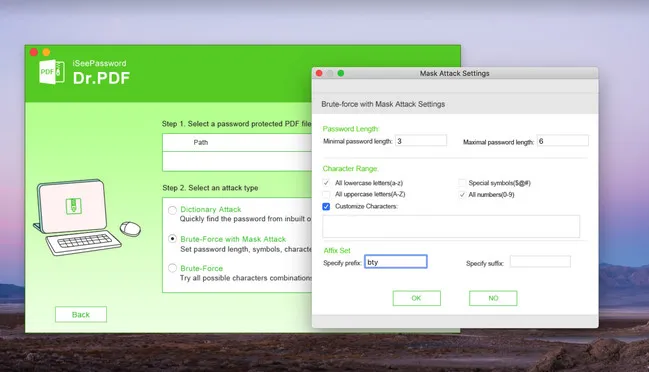The width and height of the screenshot is (649, 372).
Task: Toggle All numbers(0-9) checkbox
Action: [x=462, y=194]
